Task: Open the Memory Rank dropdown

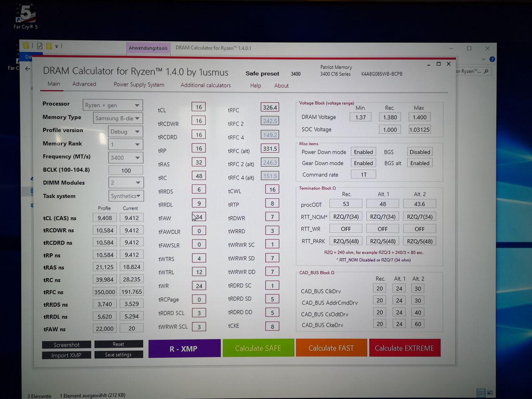Action: (126, 144)
